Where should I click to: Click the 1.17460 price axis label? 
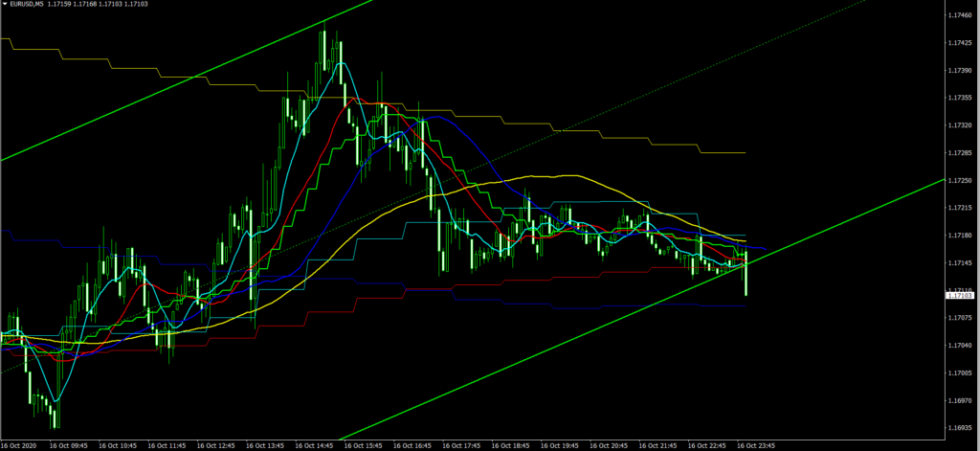point(959,16)
